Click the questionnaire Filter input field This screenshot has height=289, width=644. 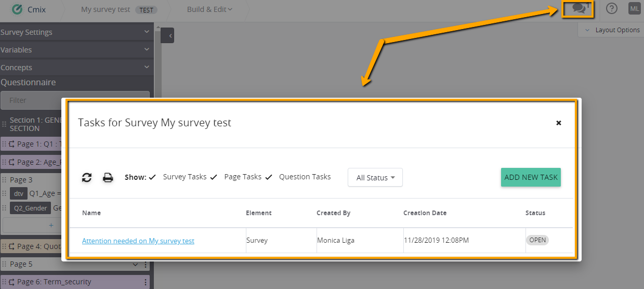(75, 100)
